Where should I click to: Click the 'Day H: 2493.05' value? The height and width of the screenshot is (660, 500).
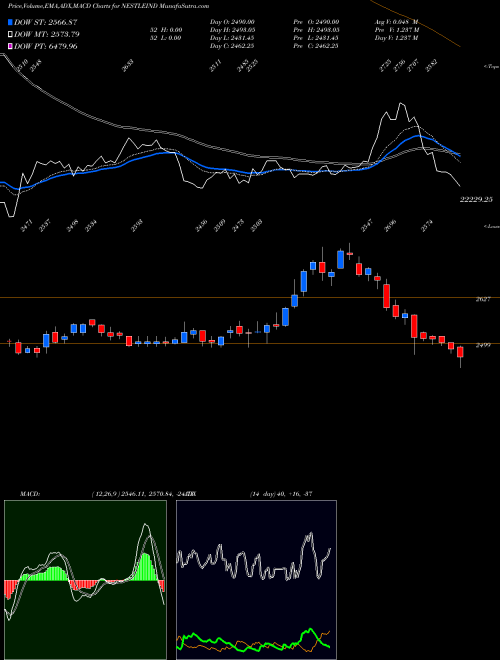point(232,30)
